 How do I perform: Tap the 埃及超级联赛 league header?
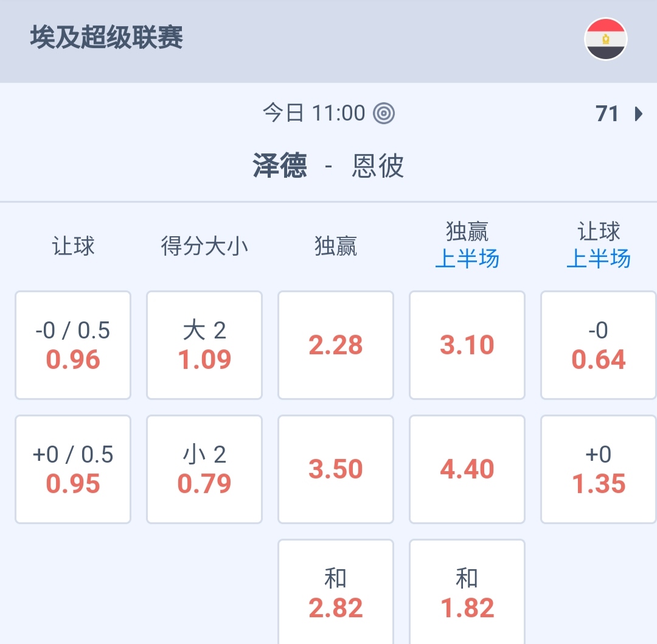(107, 38)
